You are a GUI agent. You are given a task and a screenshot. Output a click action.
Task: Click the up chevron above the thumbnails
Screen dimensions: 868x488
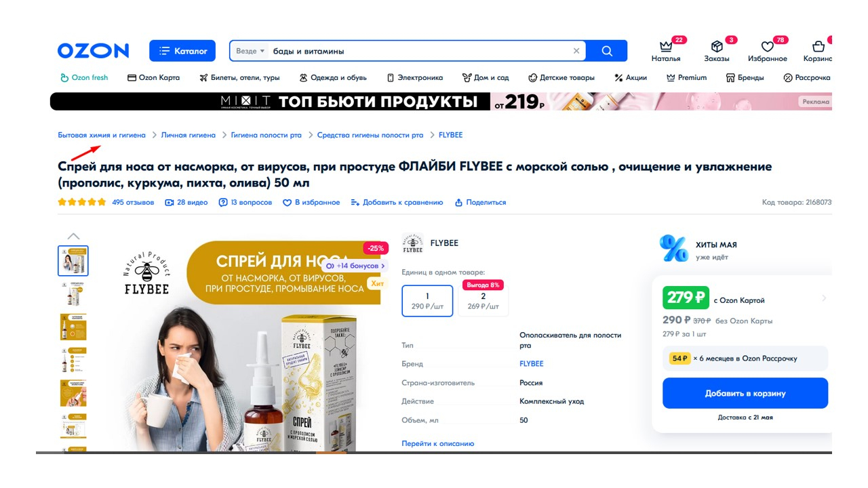click(73, 237)
